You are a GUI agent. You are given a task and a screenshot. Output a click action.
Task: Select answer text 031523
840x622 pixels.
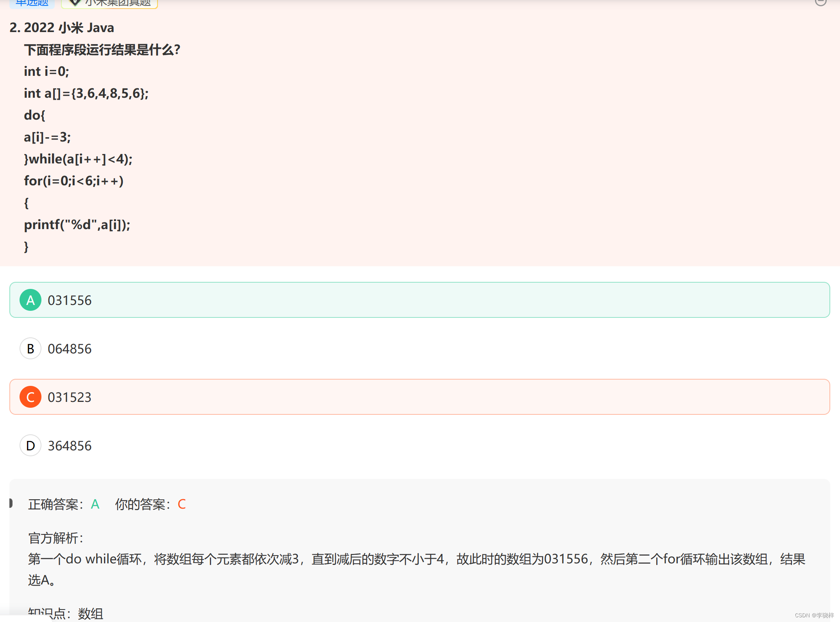tap(70, 397)
